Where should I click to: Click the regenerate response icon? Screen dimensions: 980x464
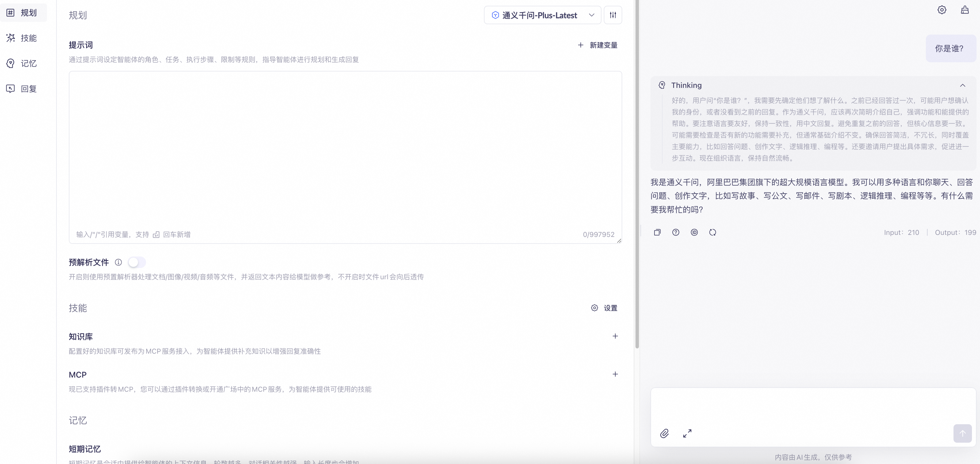click(712, 232)
